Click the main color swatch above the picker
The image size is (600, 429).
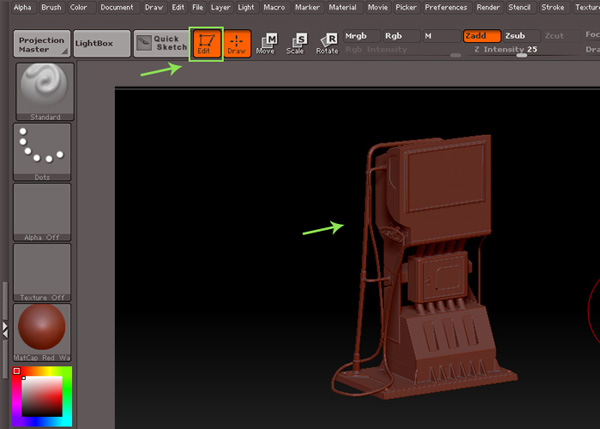click(16, 370)
